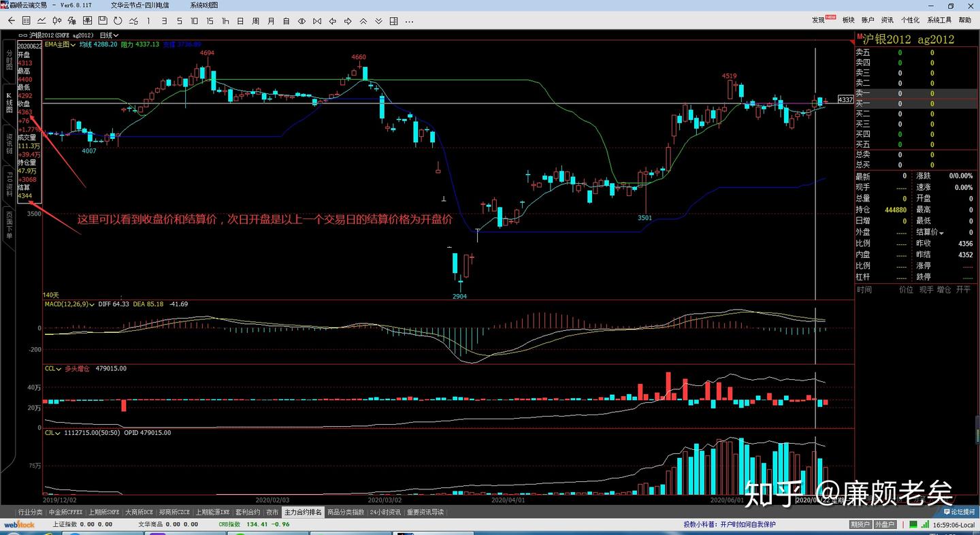Open the 大商所DCE bottom tab

click(140, 512)
